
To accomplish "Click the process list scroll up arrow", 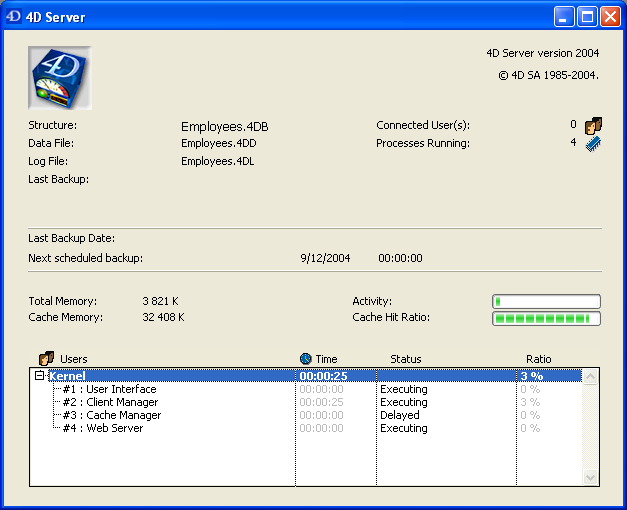I will [590, 376].
